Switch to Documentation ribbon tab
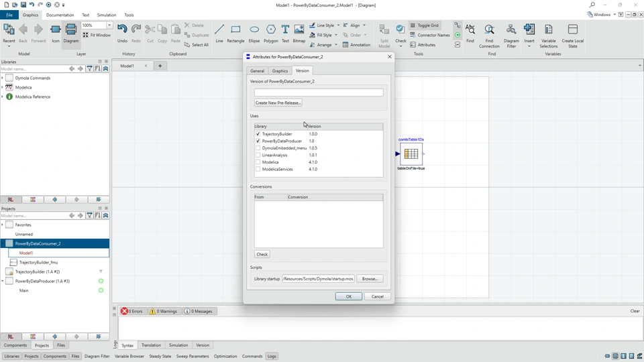Screen dimensions: 644x362 point(60,15)
